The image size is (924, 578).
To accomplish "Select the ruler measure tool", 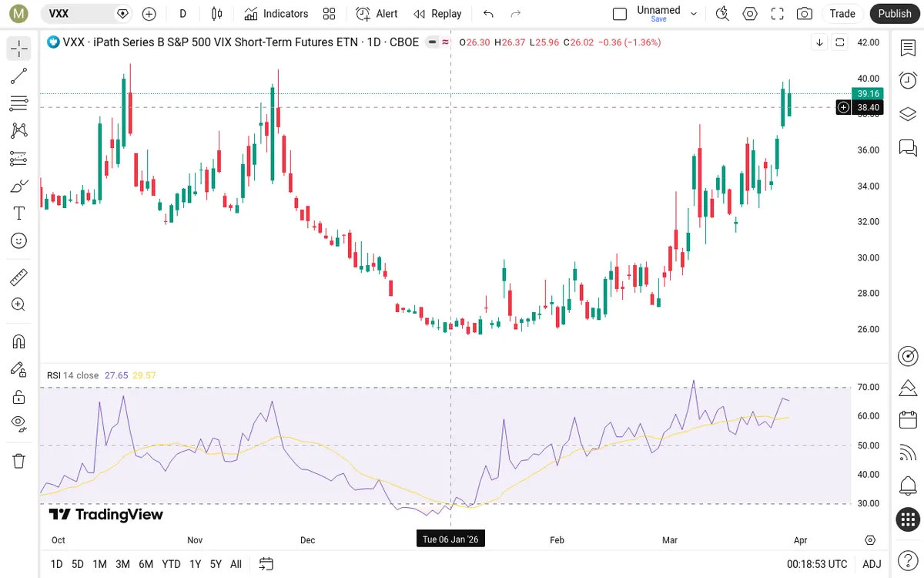I will point(19,277).
